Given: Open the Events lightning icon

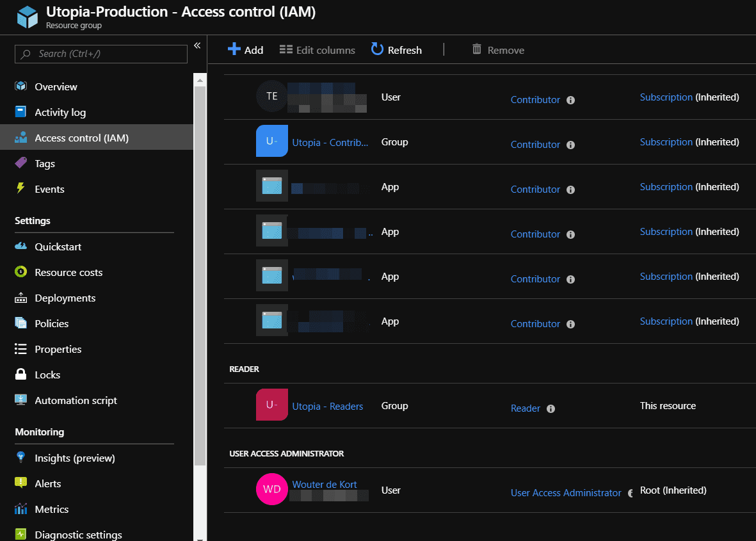Looking at the screenshot, I should click(x=20, y=188).
